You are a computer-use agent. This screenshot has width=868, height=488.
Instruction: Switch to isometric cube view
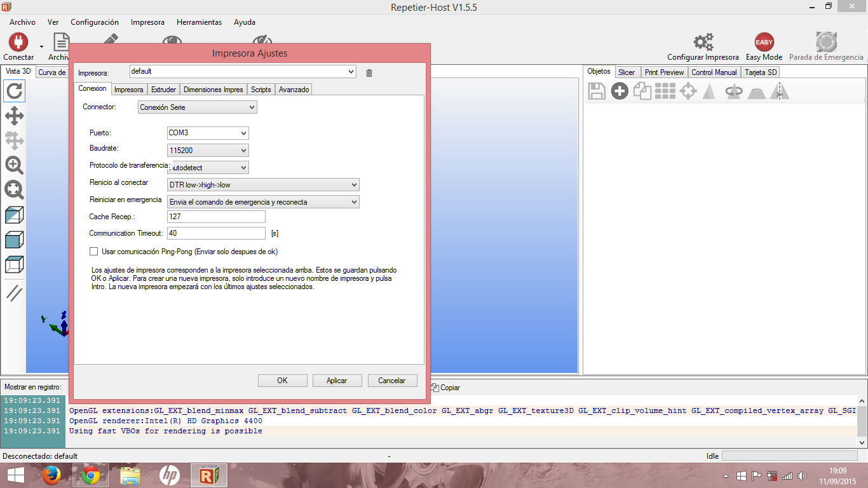pos(14,215)
